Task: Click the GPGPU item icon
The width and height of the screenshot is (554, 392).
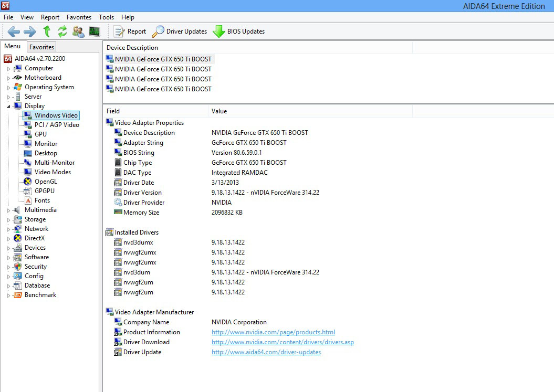Action: (x=27, y=191)
